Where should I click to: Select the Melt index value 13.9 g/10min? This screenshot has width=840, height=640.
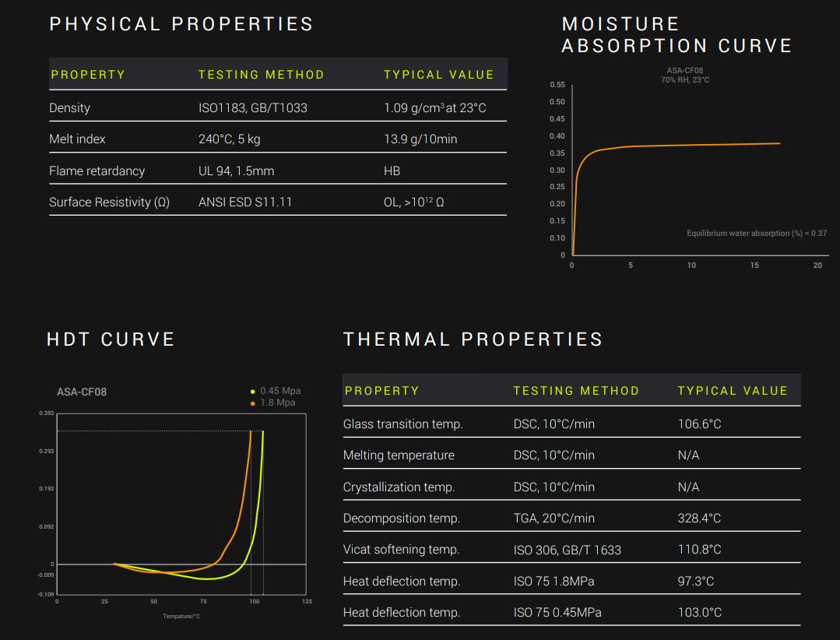pos(420,139)
